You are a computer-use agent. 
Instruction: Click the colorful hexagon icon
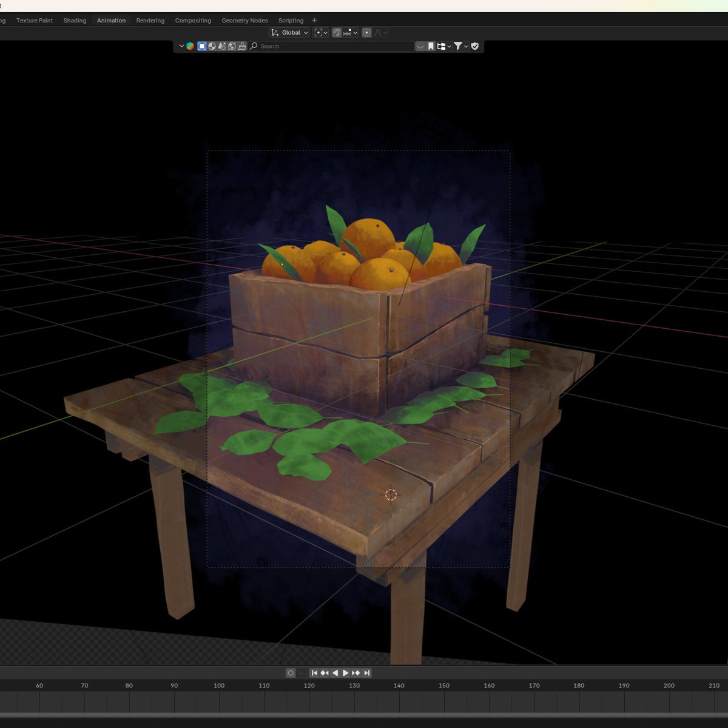(190, 46)
